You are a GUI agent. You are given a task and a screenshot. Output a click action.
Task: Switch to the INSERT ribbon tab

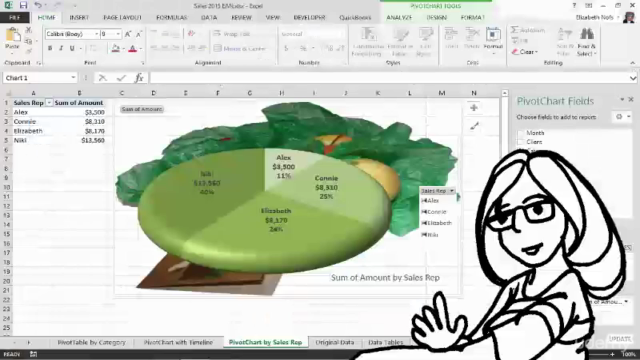(x=79, y=18)
